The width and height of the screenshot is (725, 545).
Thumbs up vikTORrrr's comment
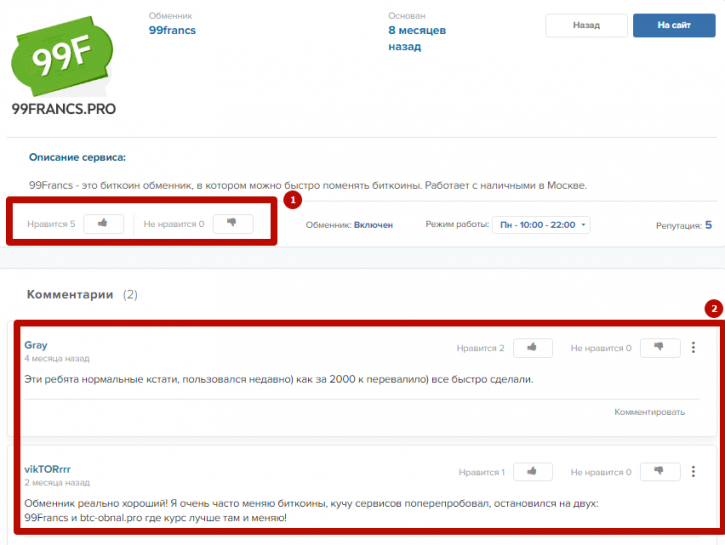(533, 472)
